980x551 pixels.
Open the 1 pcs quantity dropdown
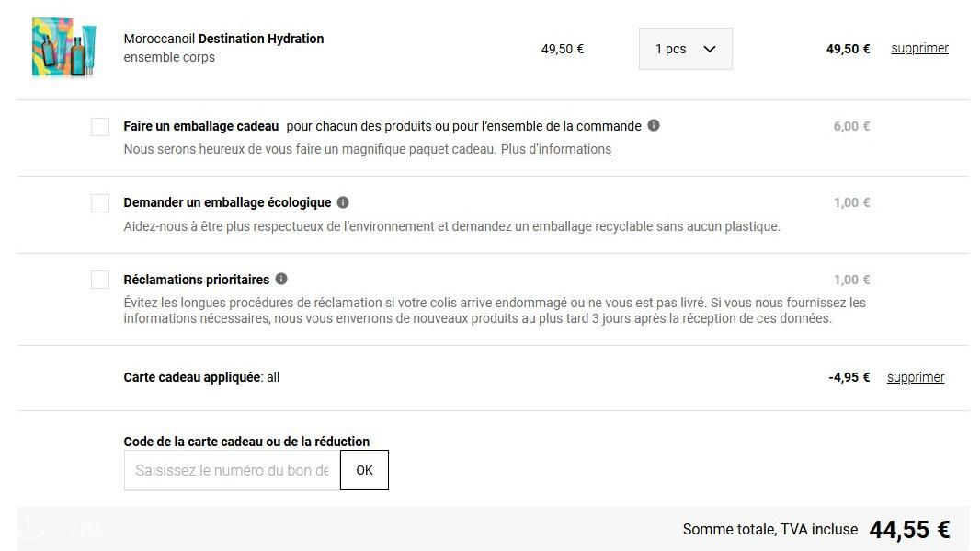pyautogui.click(x=685, y=49)
